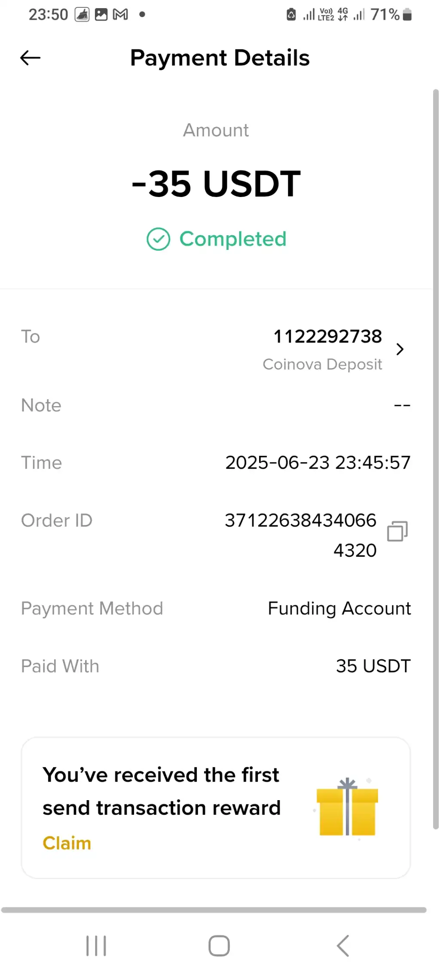
Task: Copy the Order ID number
Action: click(x=397, y=531)
